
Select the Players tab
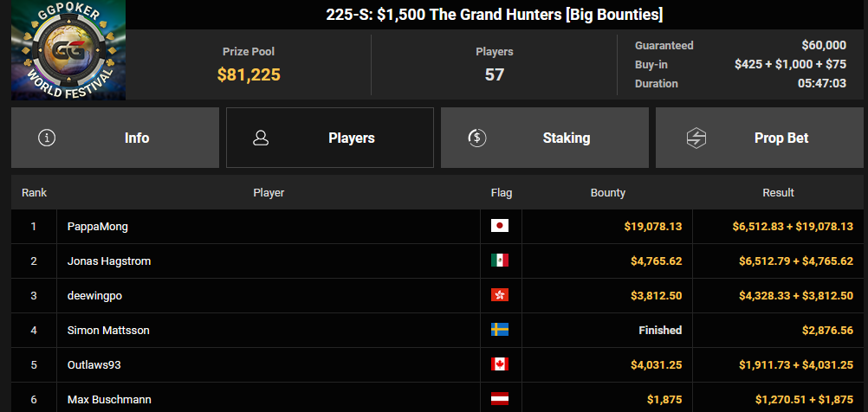click(x=330, y=138)
